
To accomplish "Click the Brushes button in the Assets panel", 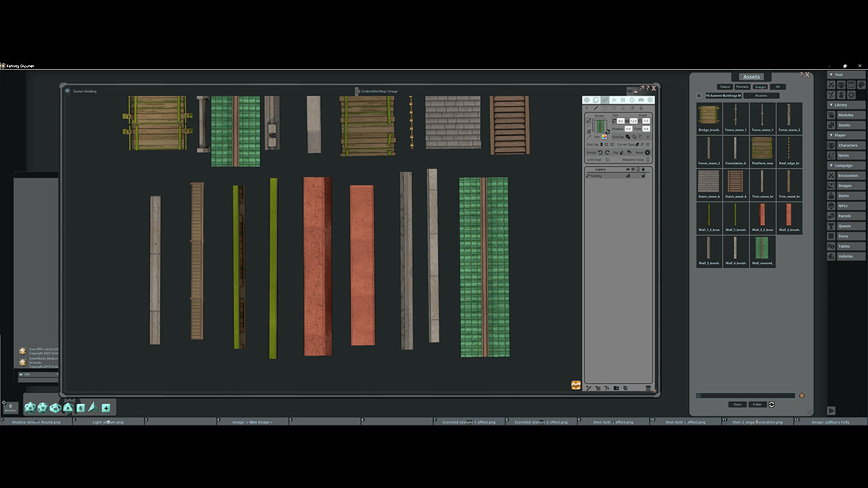I will [762, 96].
